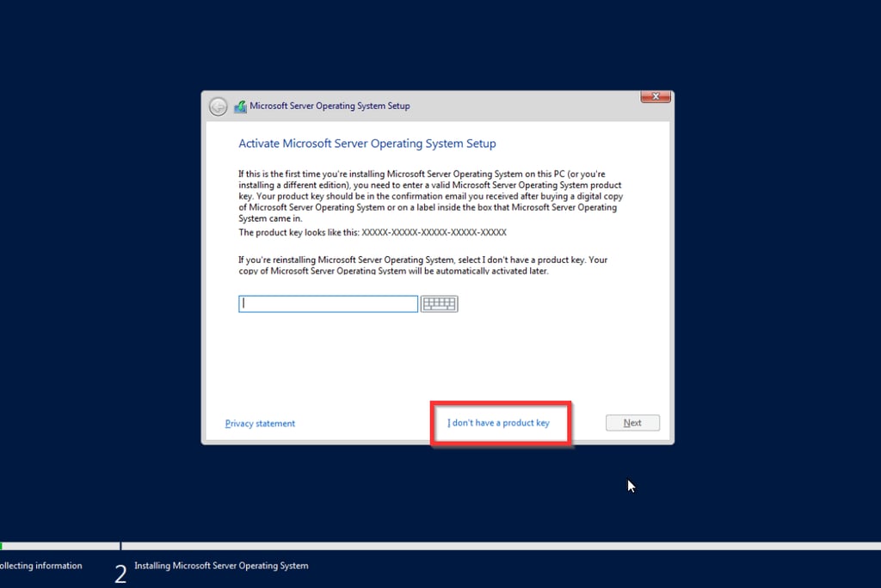Click the step number 2 at the bottom
This screenshot has width=881, height=588.
pos(120,574)
